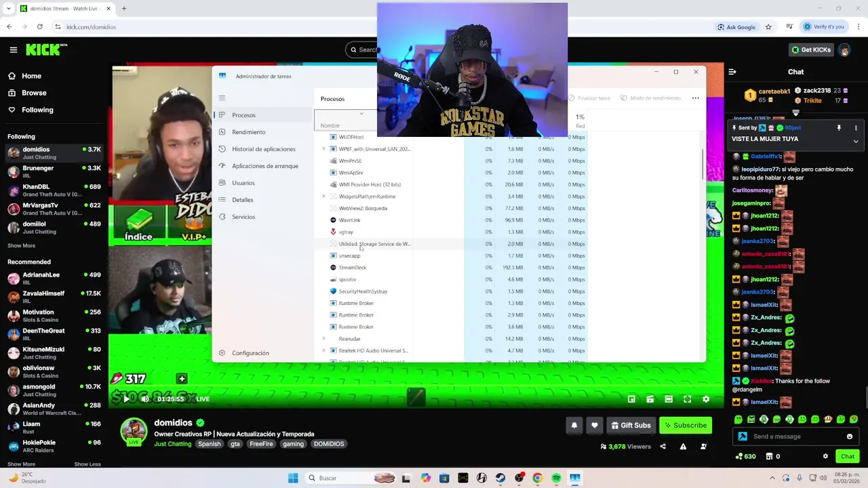Screen dimensions: 868x488
Task: Open Microsoft Store from taskbar
Action: coord(444,478)
